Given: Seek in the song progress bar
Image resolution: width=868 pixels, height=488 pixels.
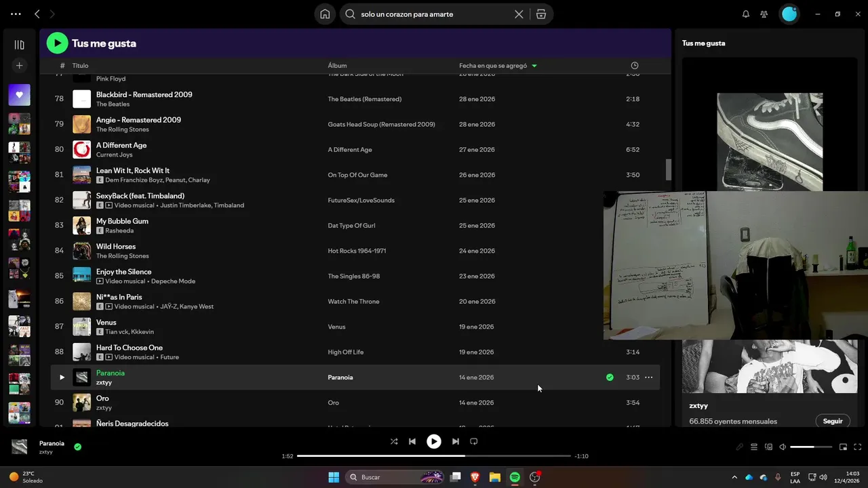Looking at the screenshot, I should pos(434,456).
